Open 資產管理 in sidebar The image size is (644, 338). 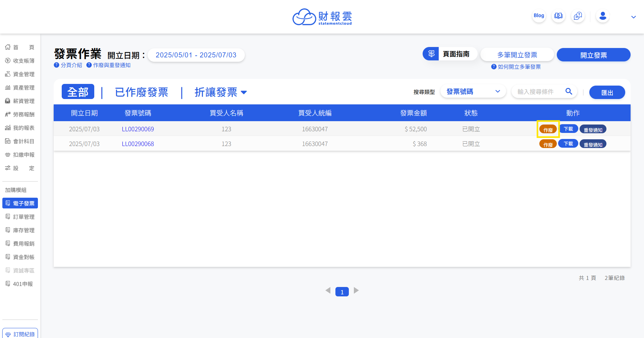click(x=20, y=88)
